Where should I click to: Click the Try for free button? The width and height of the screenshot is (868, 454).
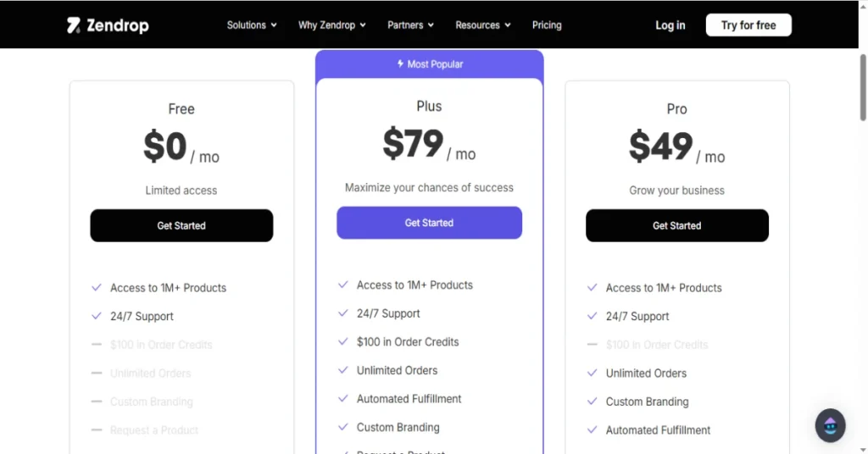click(748, 25)
